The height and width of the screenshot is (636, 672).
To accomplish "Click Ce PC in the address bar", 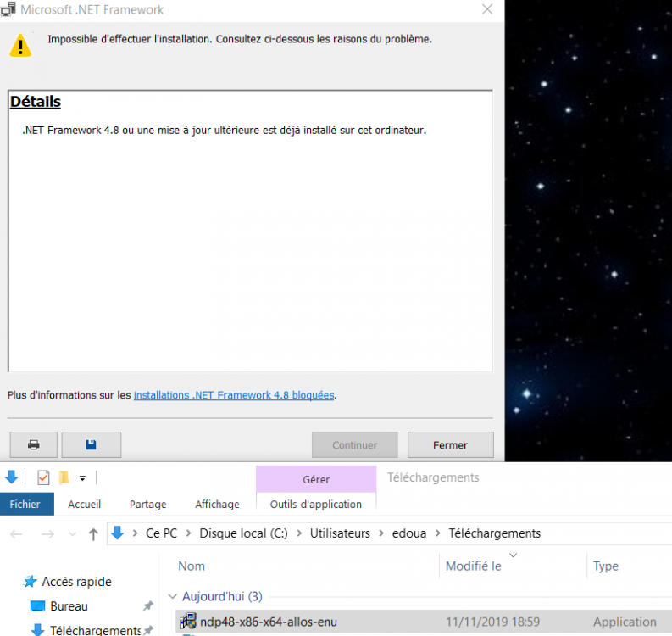I will pos(162,533).
